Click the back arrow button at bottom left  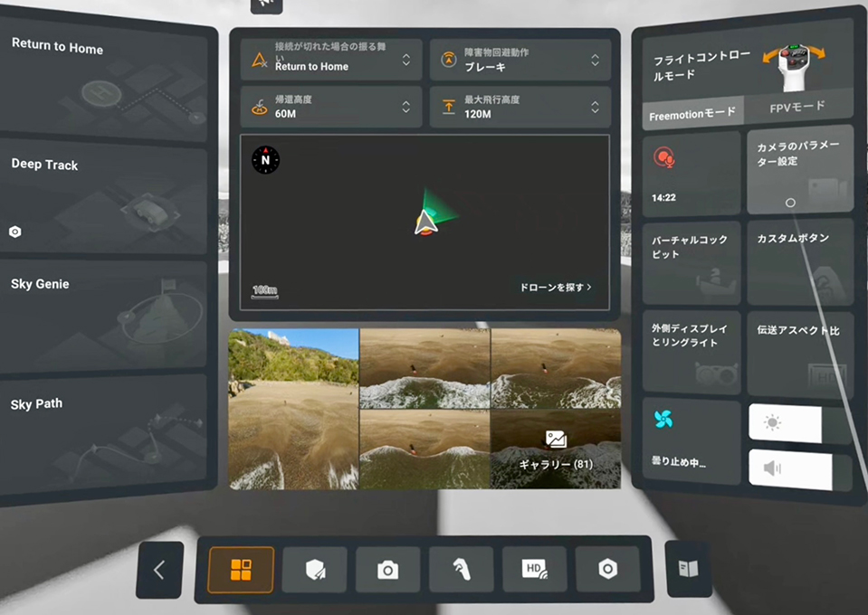(x=159, y=570)
